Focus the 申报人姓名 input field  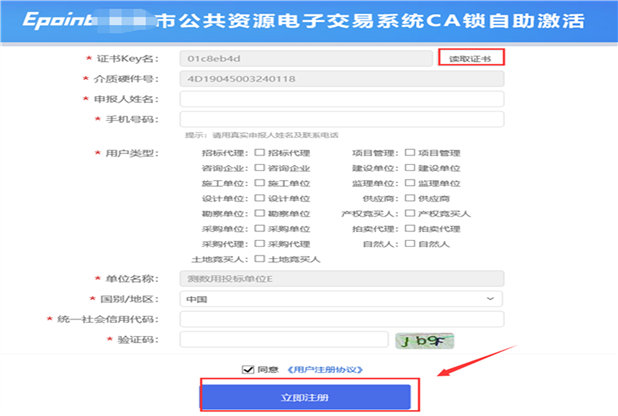341,99
